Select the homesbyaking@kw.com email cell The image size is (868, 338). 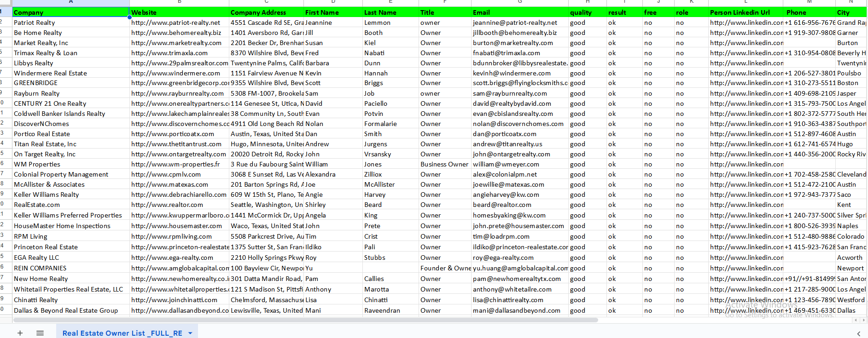[520, 215]
